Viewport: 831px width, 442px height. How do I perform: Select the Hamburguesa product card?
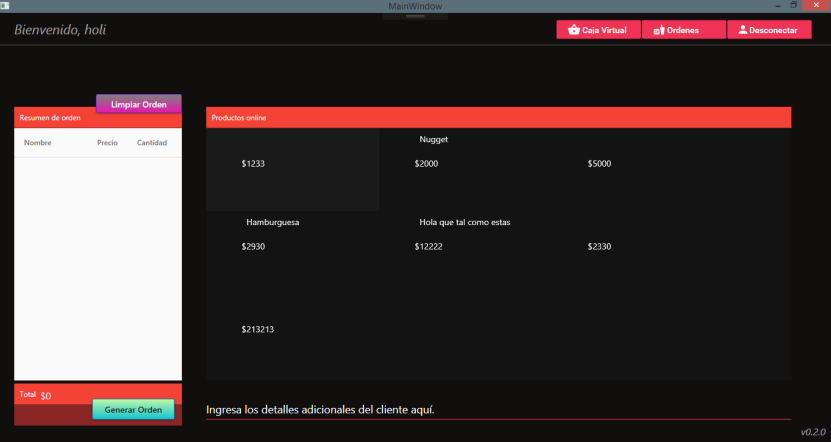point(293,252)
